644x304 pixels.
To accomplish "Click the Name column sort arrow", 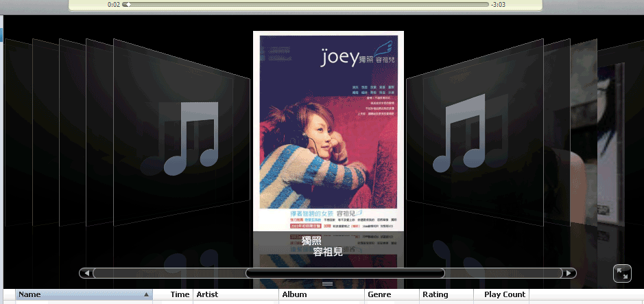I will 146,294.
